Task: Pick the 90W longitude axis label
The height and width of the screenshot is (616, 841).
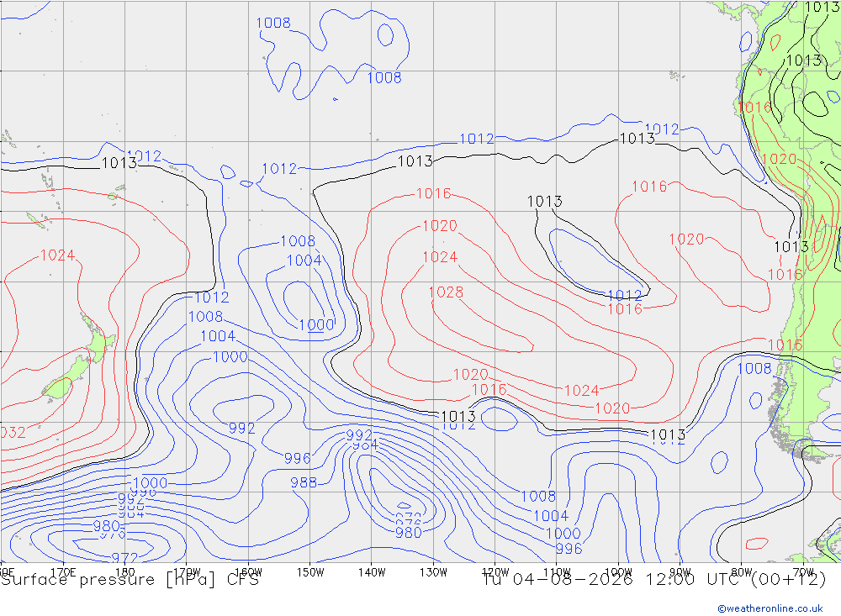Action: tap(680, 572)
